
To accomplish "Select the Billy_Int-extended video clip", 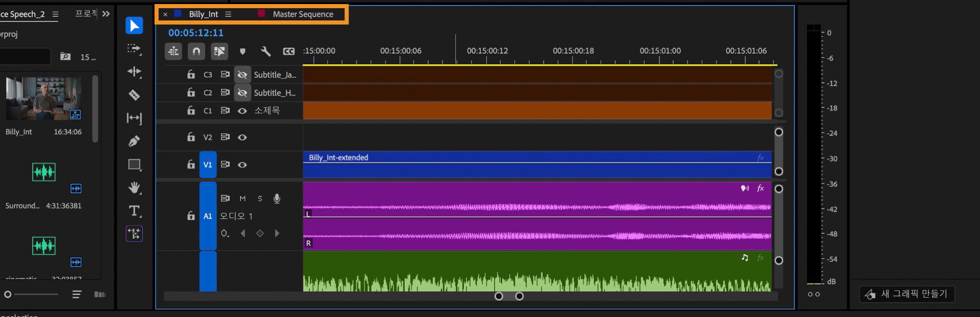I will pos(537,164).
